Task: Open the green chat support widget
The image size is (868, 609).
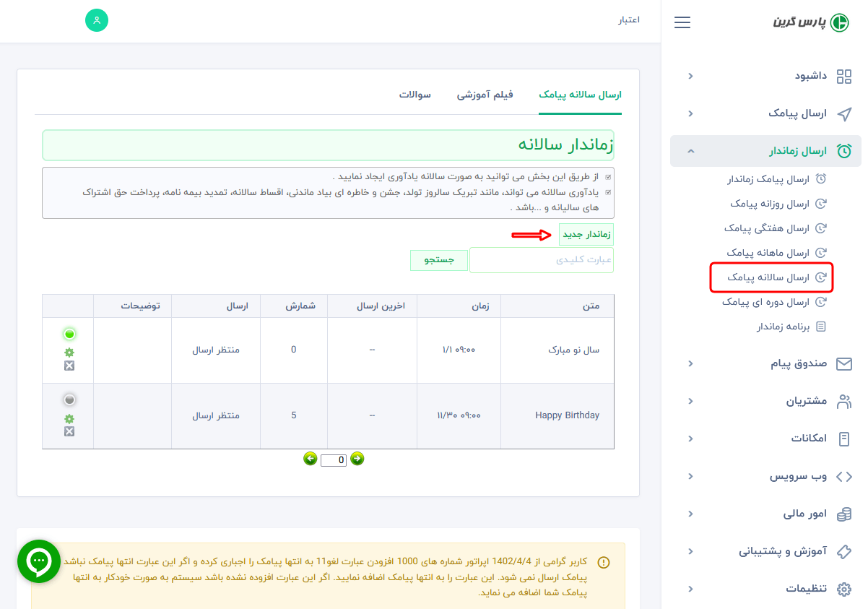Action: click(x=38, y=561)
